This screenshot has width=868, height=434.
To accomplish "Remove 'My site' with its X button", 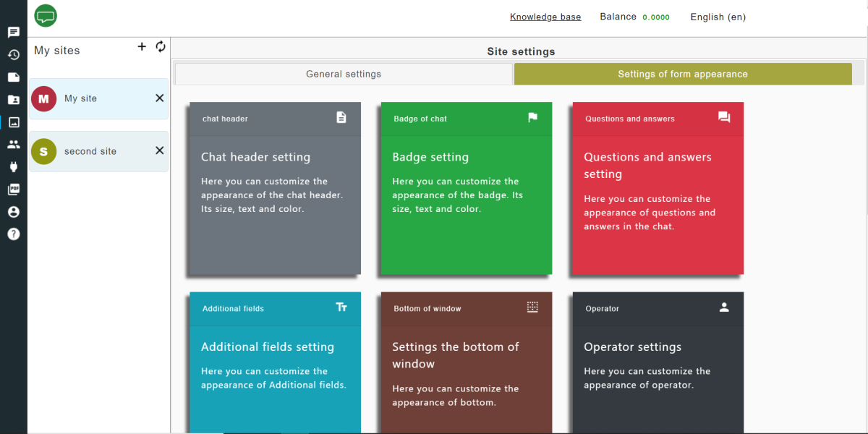I will [160, 98].
